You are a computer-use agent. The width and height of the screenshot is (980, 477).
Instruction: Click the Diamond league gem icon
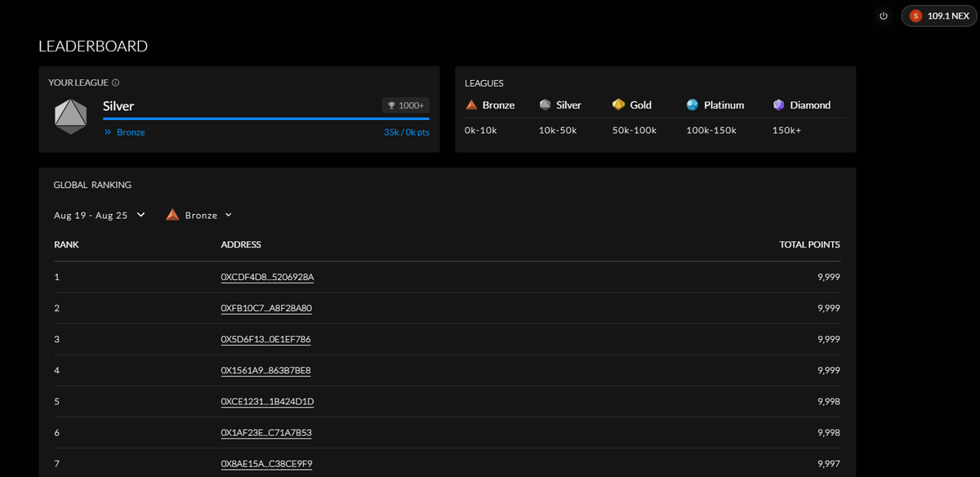click(778, 105)
